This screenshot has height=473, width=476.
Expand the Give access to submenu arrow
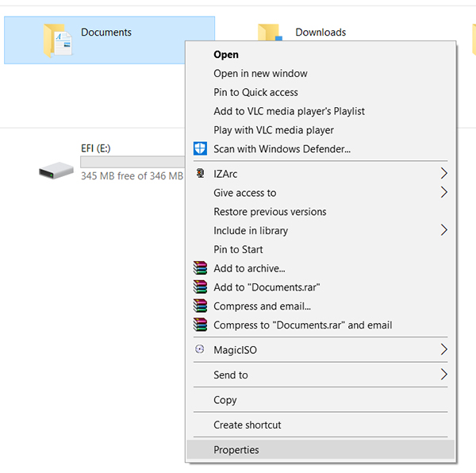click(x=443, y=193)
